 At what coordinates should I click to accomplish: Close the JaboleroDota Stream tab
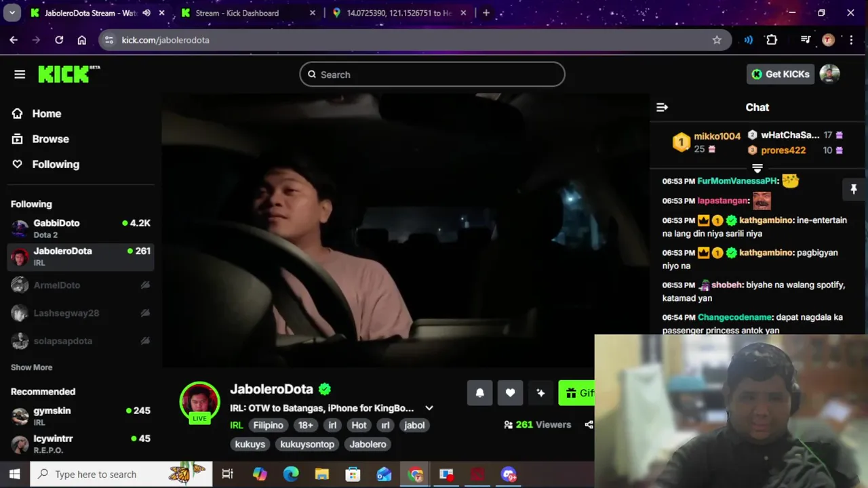[161, 13]
